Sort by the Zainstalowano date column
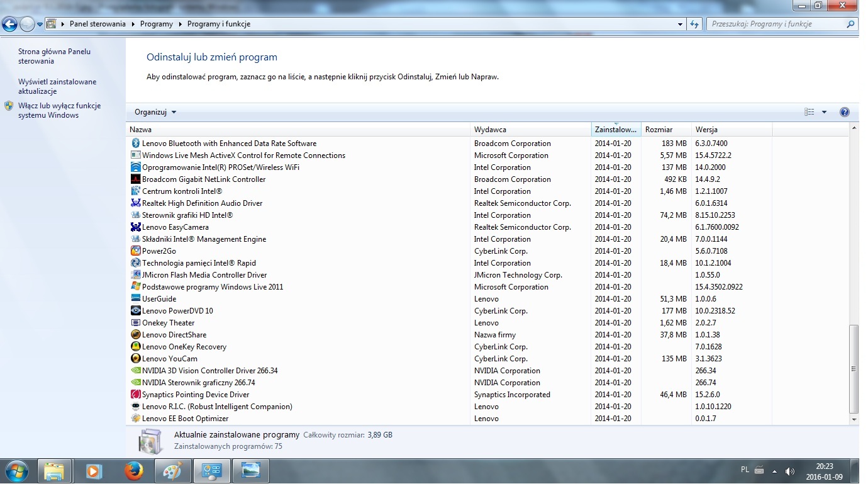 pyautogui.click(x=616, y=130)
